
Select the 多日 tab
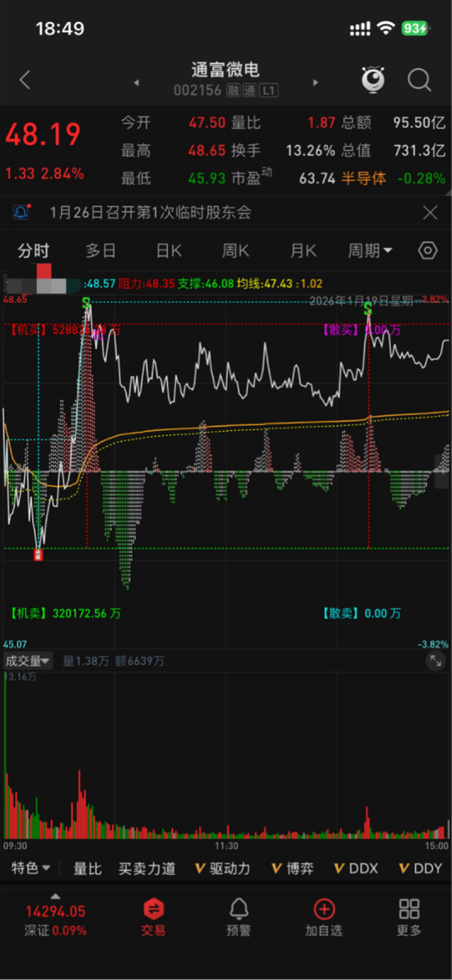pyautogui.click(x=101, y=251)
